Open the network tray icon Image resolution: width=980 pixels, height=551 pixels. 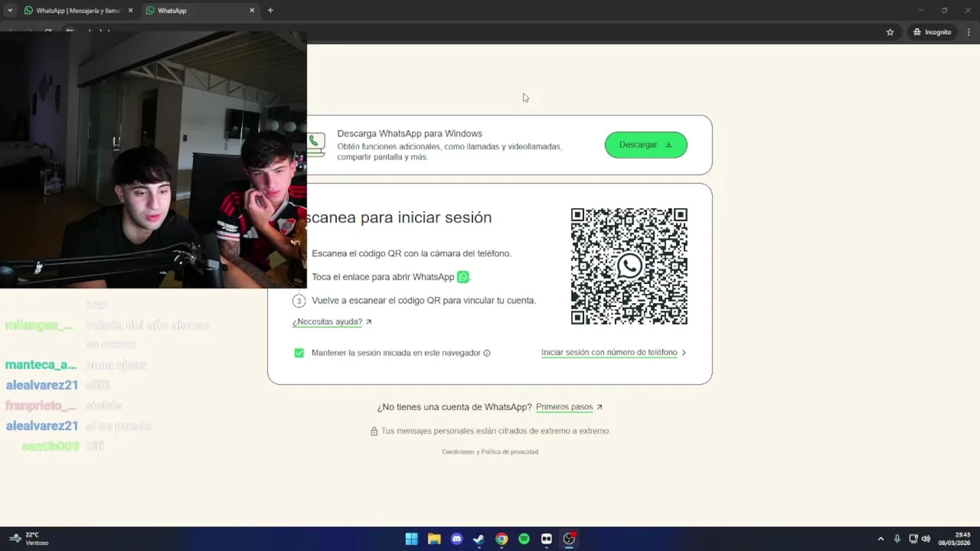(913, 539)
